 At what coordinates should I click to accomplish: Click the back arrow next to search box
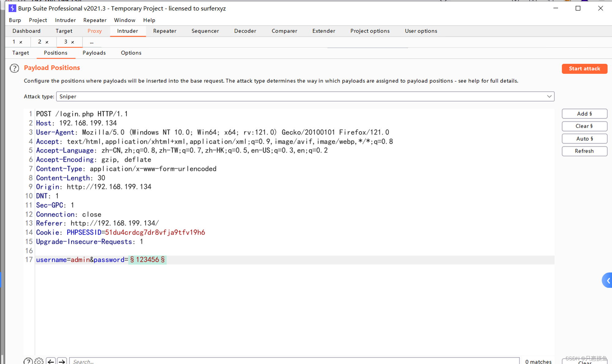pyautogui.click(x=51, y=361)
